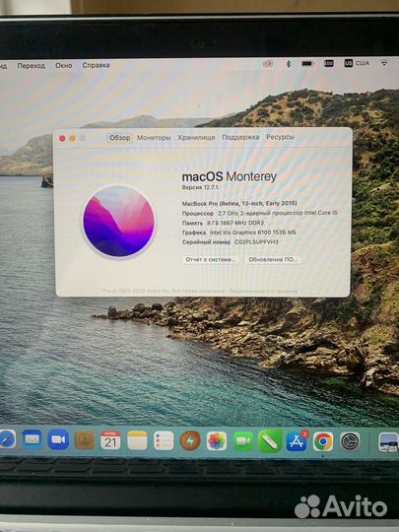
Task: Launch Google Chrome from the Dock
Action: [323, 441]
